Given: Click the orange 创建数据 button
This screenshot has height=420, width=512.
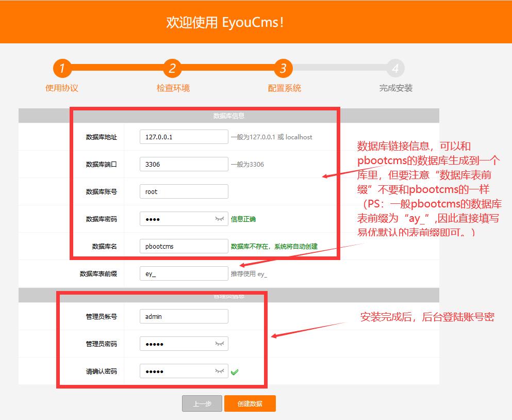Looking at the screenshot, I should pos(250,403).
